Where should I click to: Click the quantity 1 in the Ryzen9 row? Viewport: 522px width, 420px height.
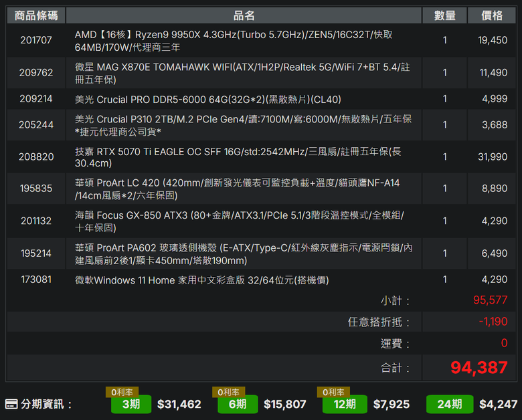point(445,40)
